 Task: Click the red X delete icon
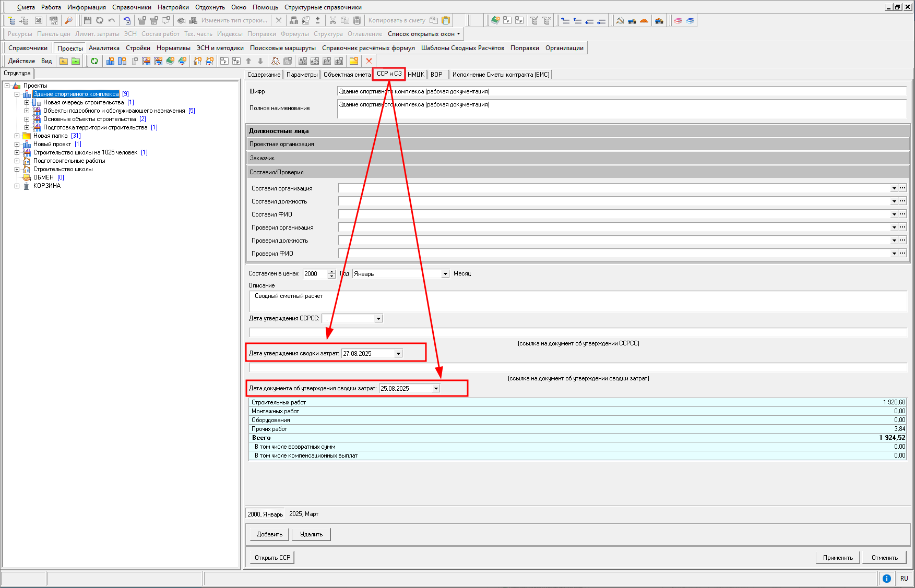point(369,61)
